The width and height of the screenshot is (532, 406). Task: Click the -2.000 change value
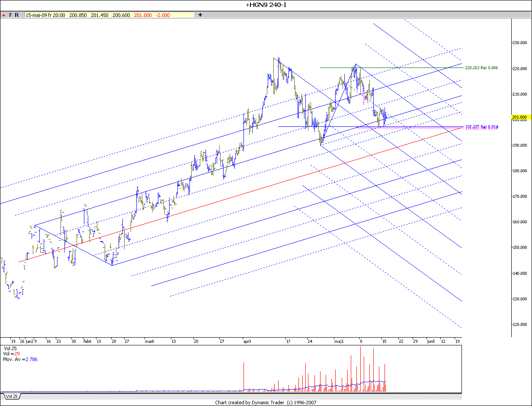163,15
